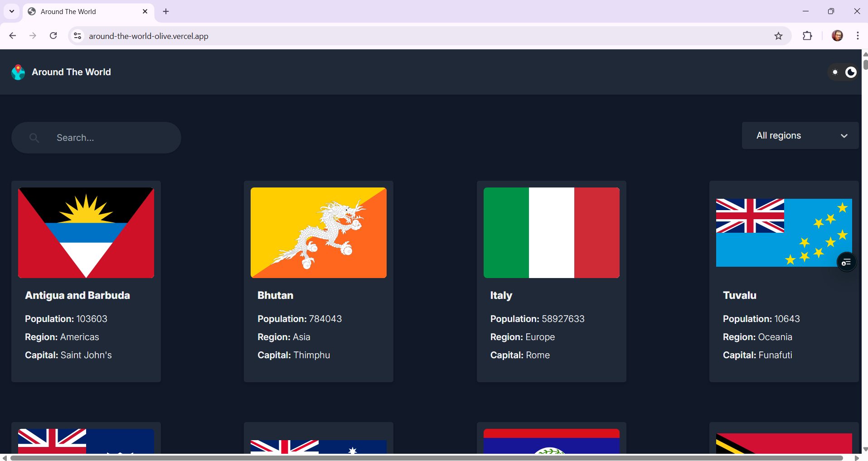The height and width of the screenshot is (461, 868).
Task: Toggle dark mode moon switch
Action: (851, 72)
